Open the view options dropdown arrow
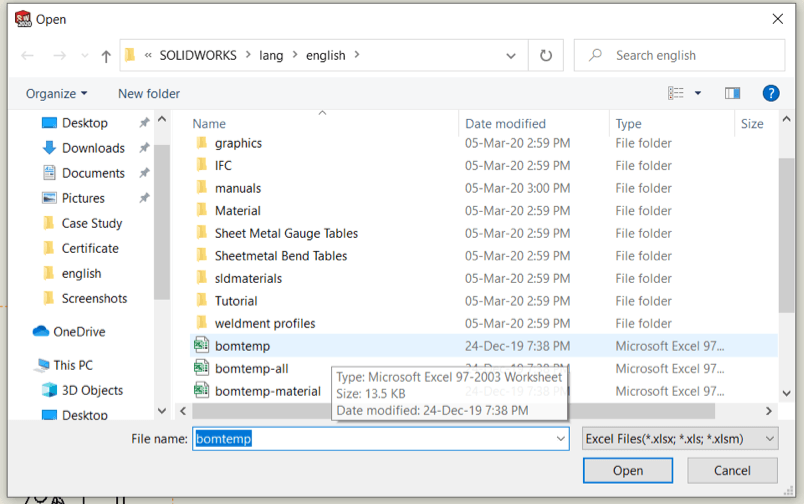This screenshot has height=504, width=804. [698, 93]
